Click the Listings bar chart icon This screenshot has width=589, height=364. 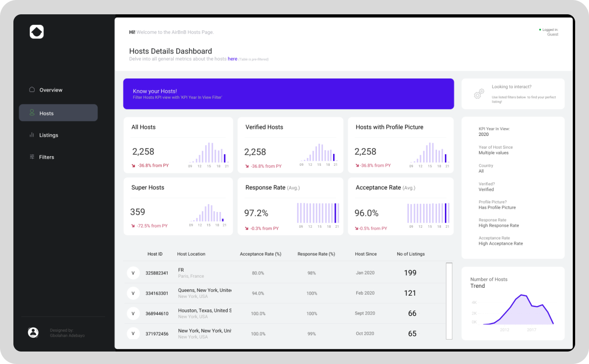pyautogui.click(x=32, y=135)
